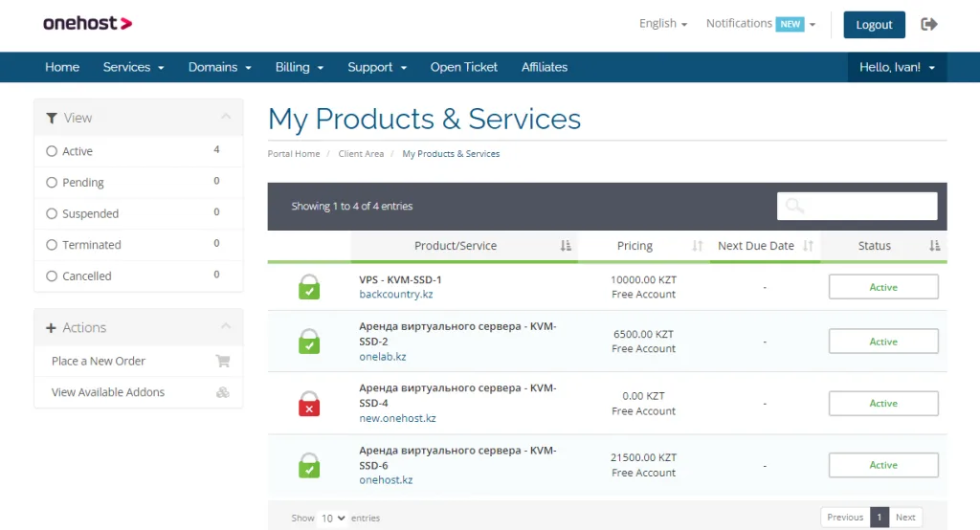Open the English language dropdown
Screen dimensions: 980x530
(x=663, y=24)
